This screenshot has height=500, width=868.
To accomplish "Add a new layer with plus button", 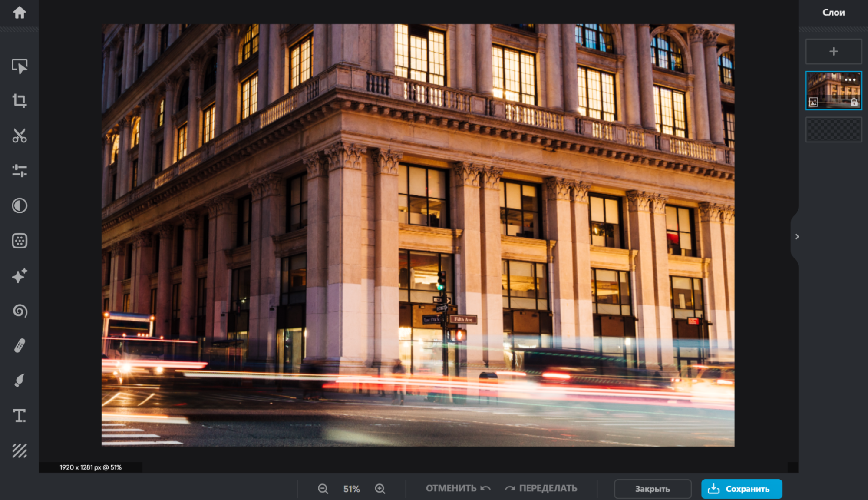I will pyautogui.click(x=833, y=52).
